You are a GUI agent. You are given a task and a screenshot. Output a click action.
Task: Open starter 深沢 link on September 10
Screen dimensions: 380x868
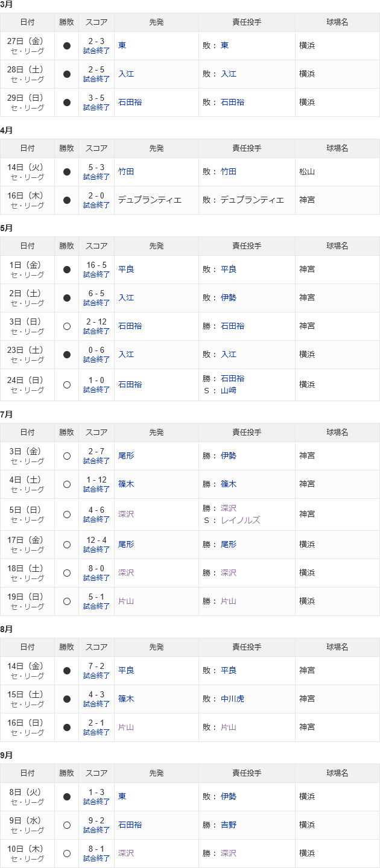click(x=126, y=853)
